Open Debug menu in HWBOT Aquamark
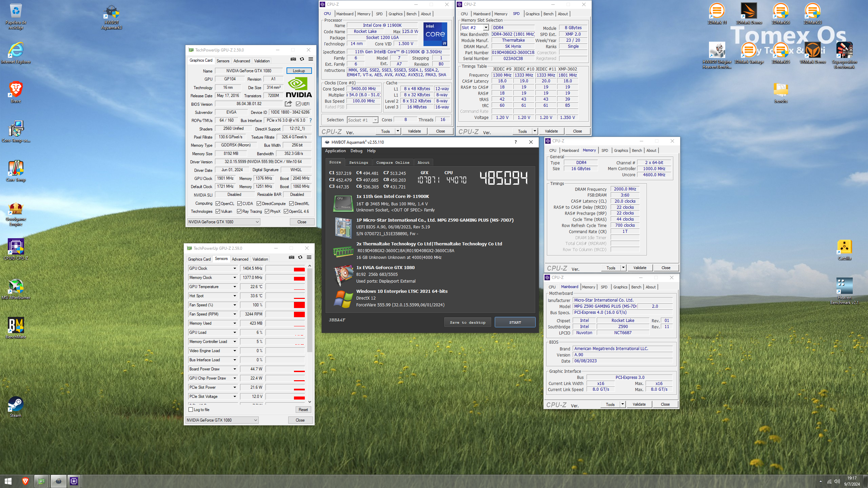The height and width of the screenshot is (488, 868). tap(356, 151)
